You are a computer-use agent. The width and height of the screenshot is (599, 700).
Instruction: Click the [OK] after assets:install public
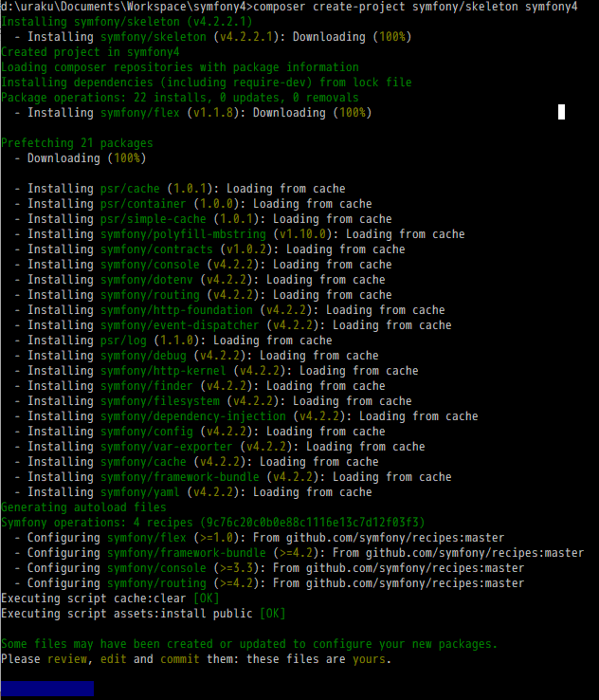click(272, 614)
